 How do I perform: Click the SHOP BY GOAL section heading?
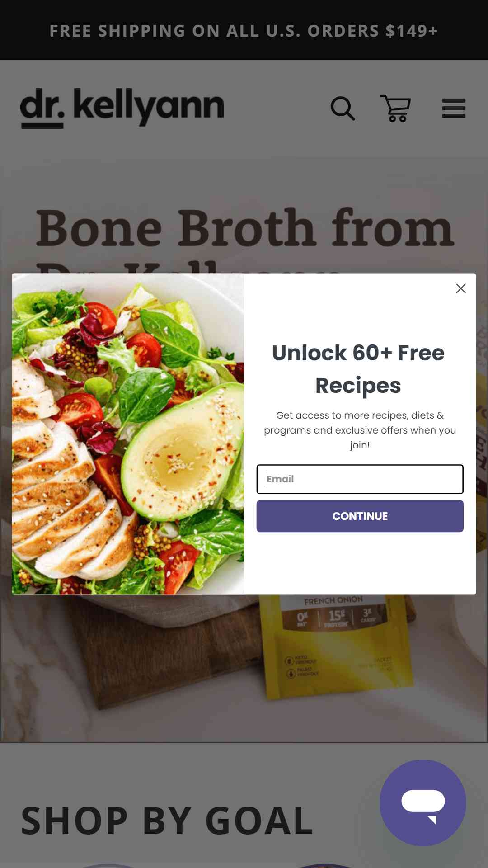tap(167, 821)
